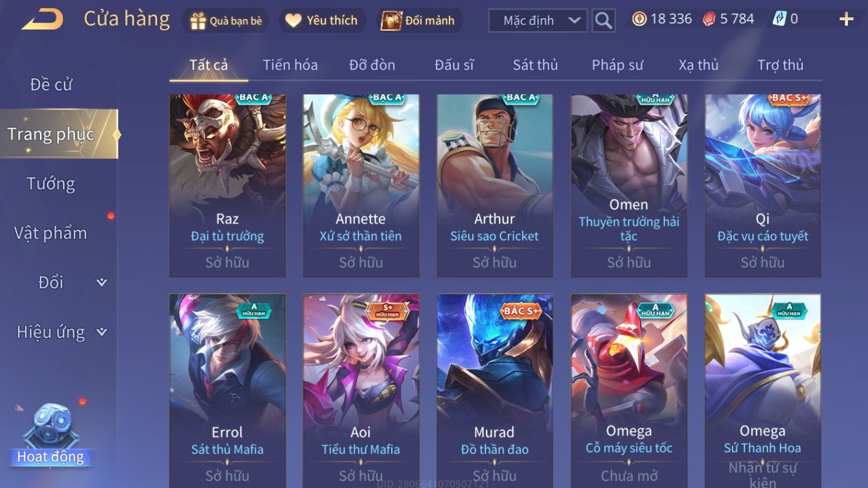Click the gold coin balance icon

639,19
